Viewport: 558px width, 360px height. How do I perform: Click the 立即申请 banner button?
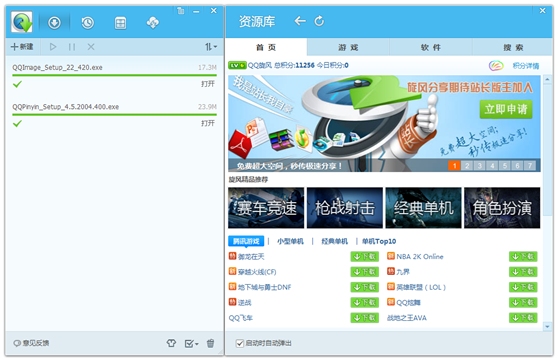click(506, 109)
